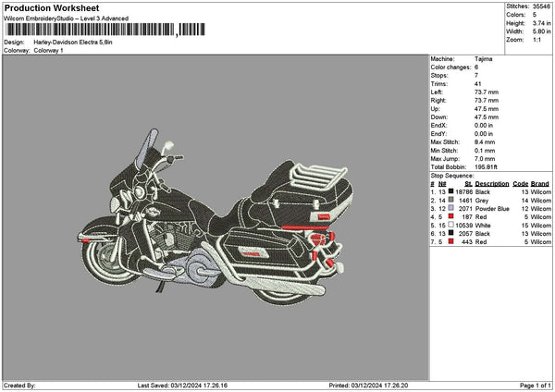555x392 pixels.
Task: Click 'Last Saved: 03/12/2024 17.26.16' footer
Action: [182, 386]
